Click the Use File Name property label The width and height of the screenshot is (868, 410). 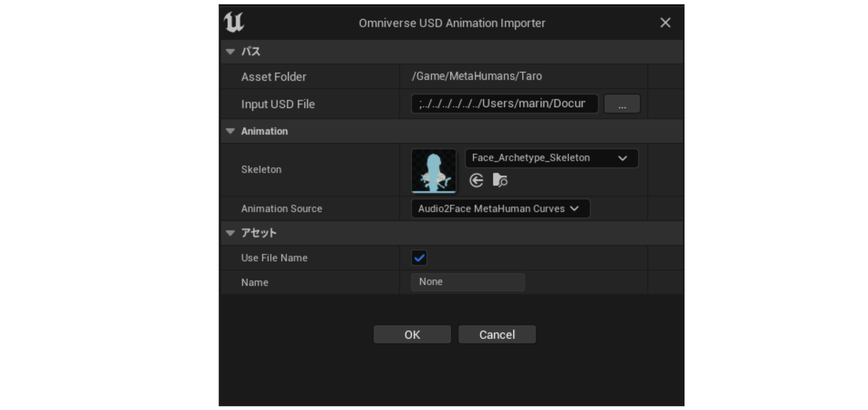274,258
